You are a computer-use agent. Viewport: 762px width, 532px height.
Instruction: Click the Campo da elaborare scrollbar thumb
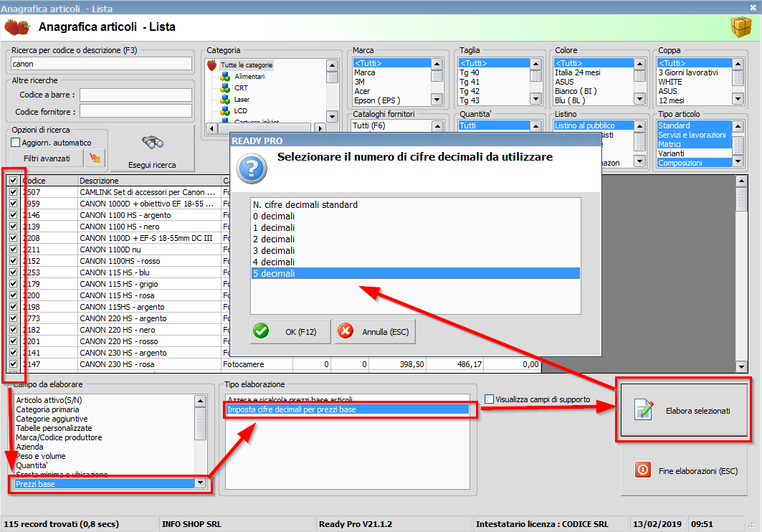click(x=200, y=423)
